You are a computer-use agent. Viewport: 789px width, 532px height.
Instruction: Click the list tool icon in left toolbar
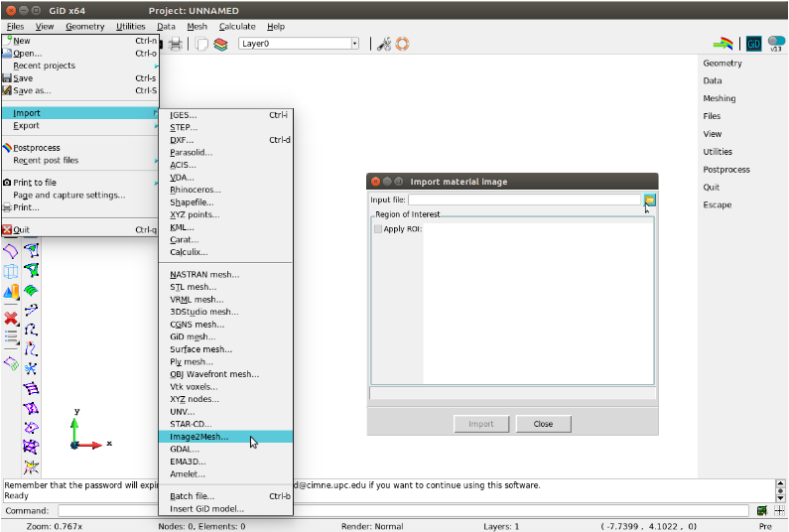click(11, 337)
